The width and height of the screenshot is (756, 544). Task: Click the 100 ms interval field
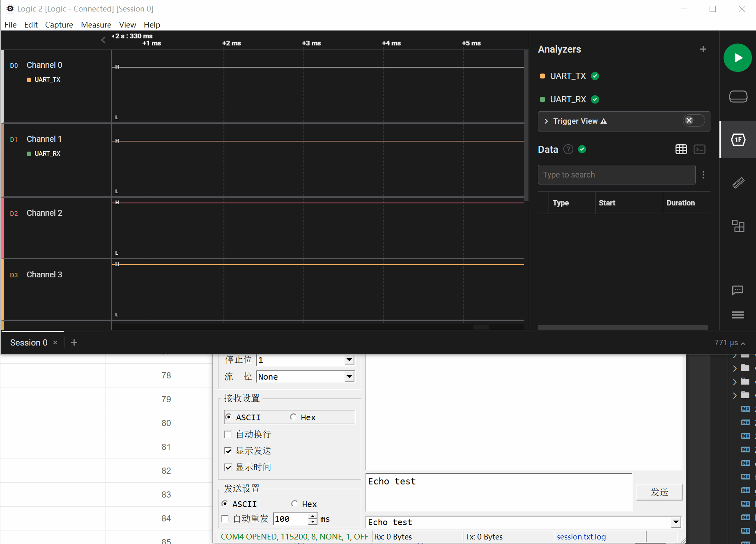tap(291, 519)
